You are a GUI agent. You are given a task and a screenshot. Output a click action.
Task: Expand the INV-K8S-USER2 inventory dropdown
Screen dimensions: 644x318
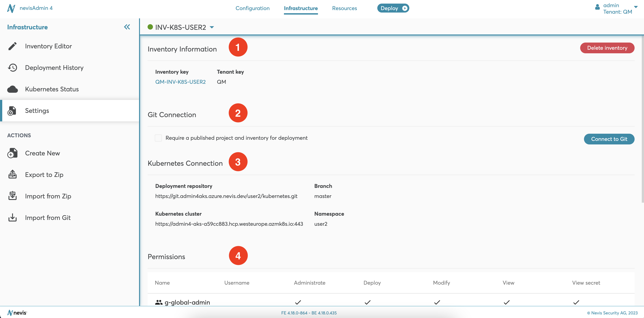(212, 27)
